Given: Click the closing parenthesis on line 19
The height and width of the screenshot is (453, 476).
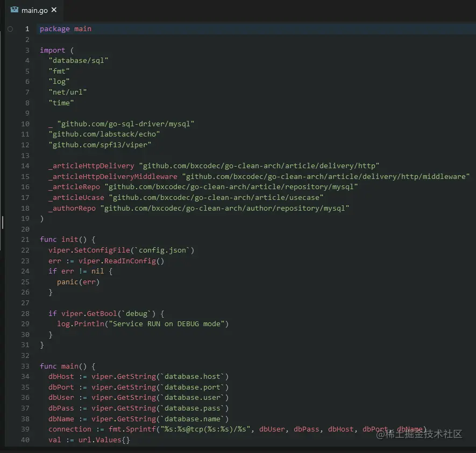Looking at the screenshot, I should (x=42, y=219).
